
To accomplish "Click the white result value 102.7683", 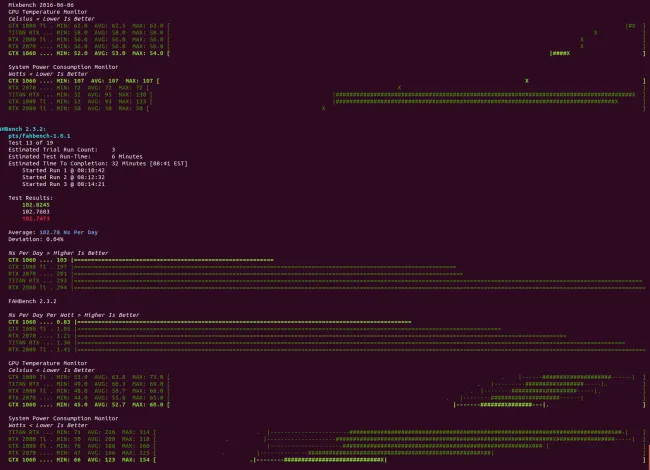I will (x=36, y=212).
